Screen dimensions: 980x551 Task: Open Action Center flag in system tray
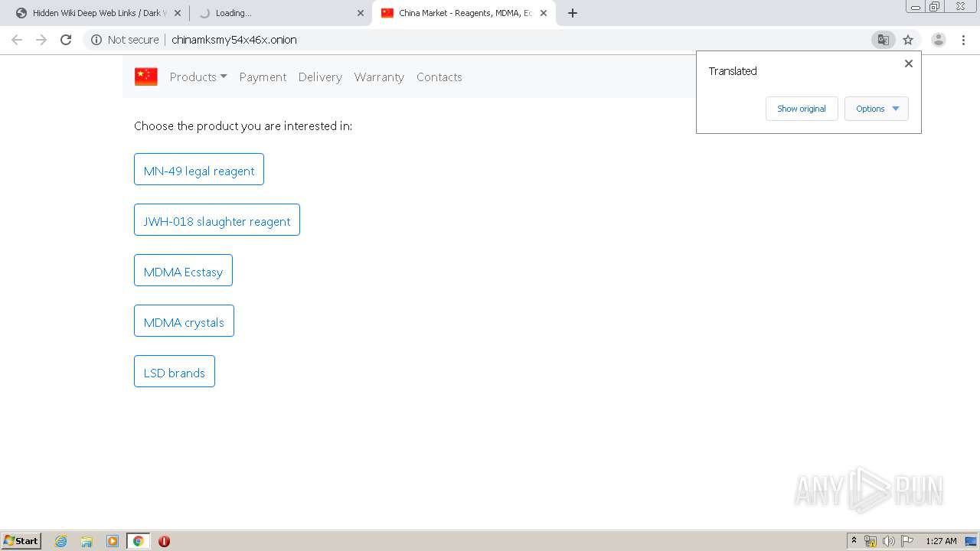(907, 541)
